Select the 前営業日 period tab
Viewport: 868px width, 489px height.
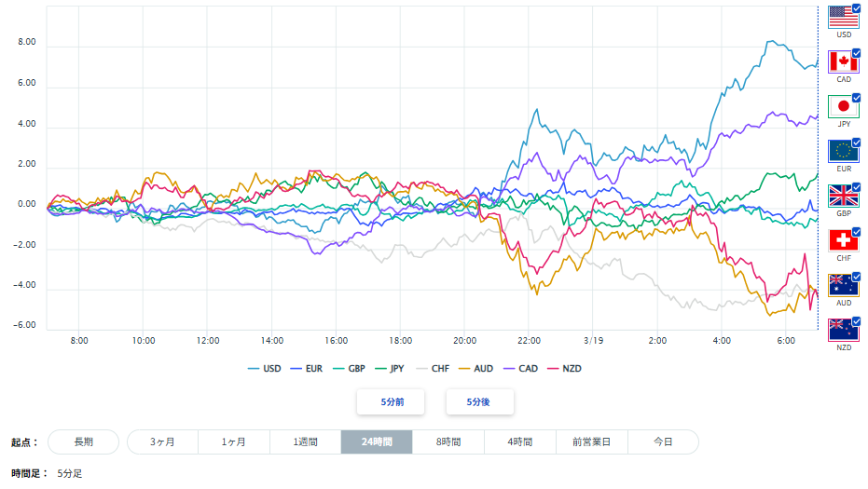pos(592,442)
